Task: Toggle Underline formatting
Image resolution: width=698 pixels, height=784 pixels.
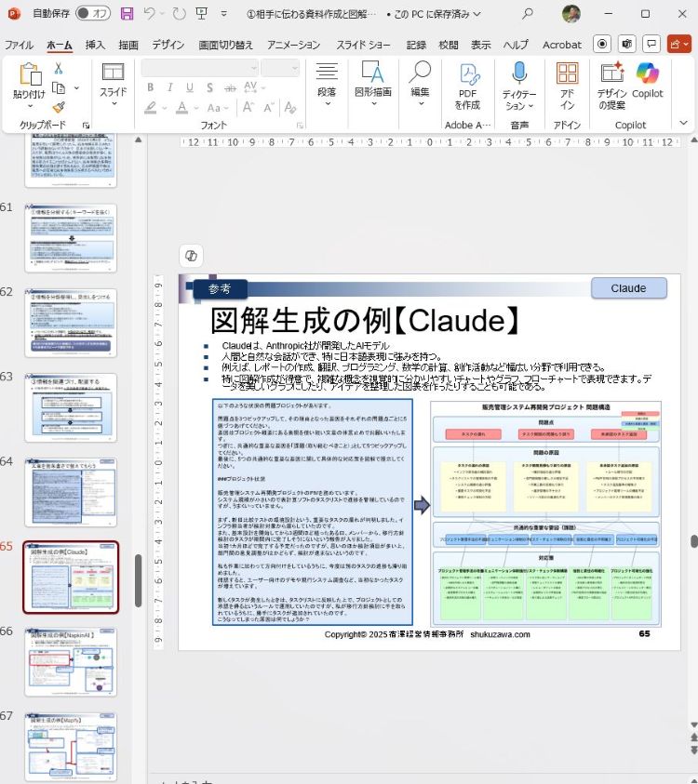Action: click(x=190, y=87)
